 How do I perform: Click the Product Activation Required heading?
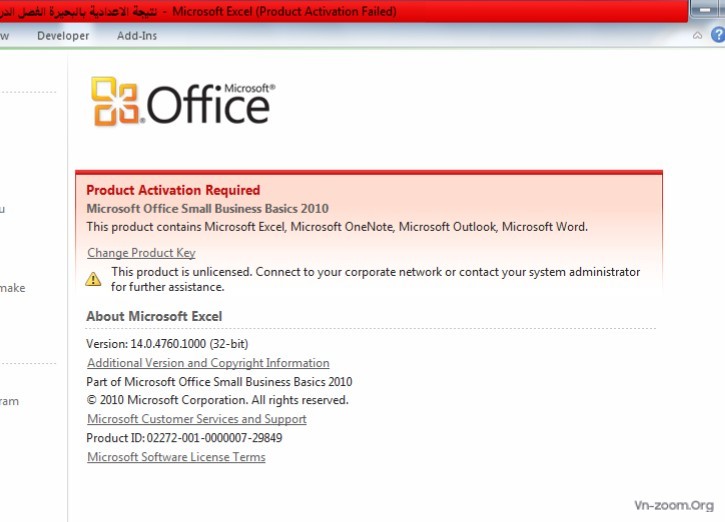click(x=173, y=190)
